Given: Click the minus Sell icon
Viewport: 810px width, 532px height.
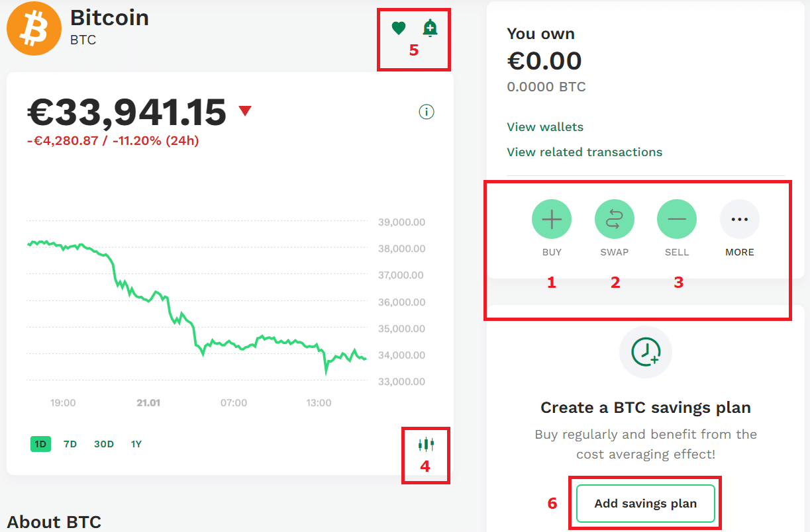Looking at the screenshot, I should [676, 219].
